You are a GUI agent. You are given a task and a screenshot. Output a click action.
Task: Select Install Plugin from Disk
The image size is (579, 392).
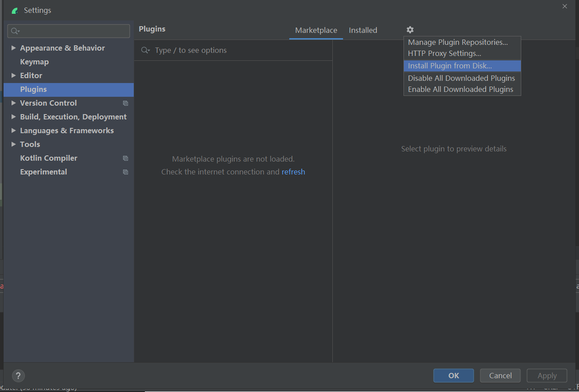point(450,65)
